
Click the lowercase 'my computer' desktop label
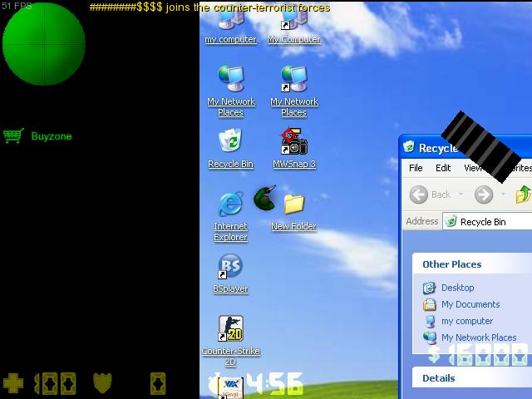(230, 39)
